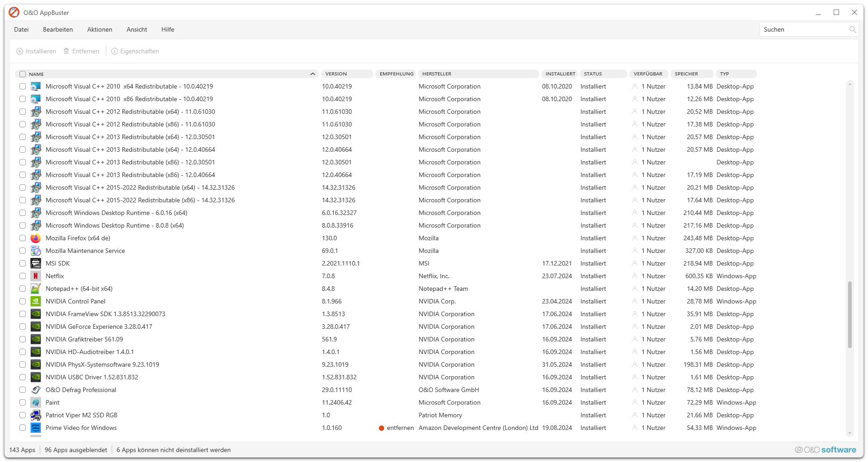Viewport: 868px width, 462px height.
Task: Click the scroll-down arrow of the list
Action: 850,433
